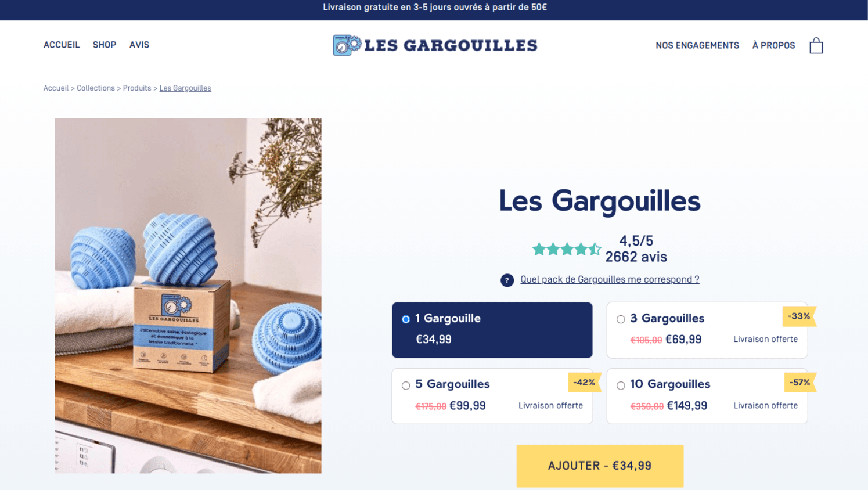Click the Les Gargouilles washing machine logo
This screenshot has height=490, width=868.
pos(435,45)
